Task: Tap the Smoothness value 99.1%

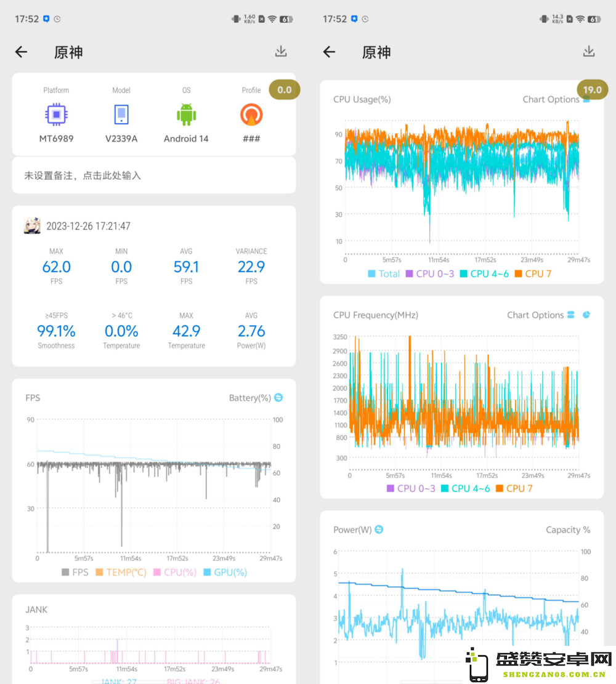Action: [x=56, y=331]
